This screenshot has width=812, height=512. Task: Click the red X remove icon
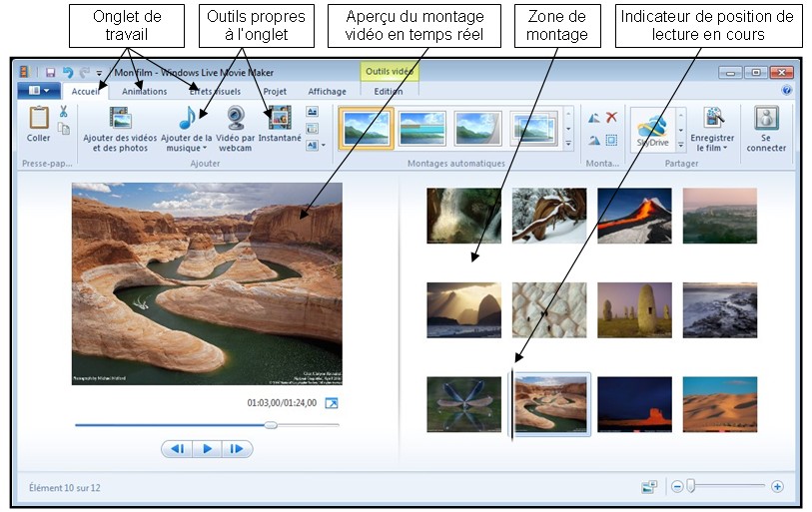(611, 118)
